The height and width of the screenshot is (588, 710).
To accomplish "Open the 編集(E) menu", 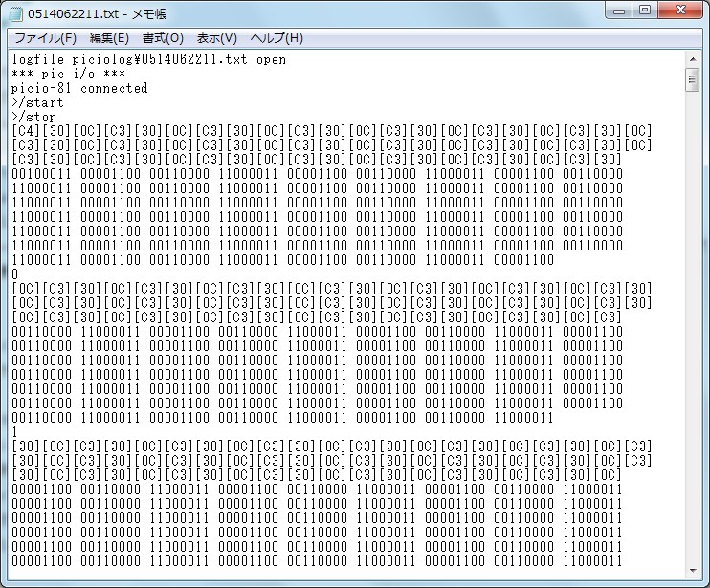I will tap(109, 38).
